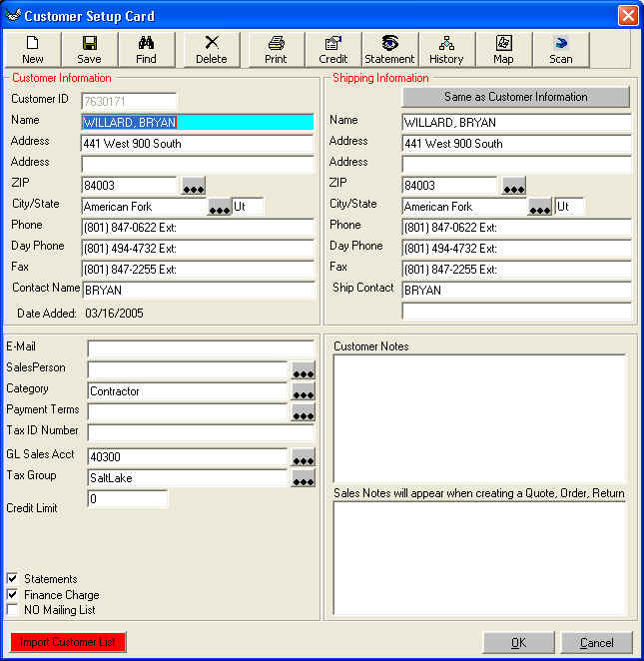
Task: Delete the customer with the X icon
Action: pyautogui.click(x=212, y=50)
